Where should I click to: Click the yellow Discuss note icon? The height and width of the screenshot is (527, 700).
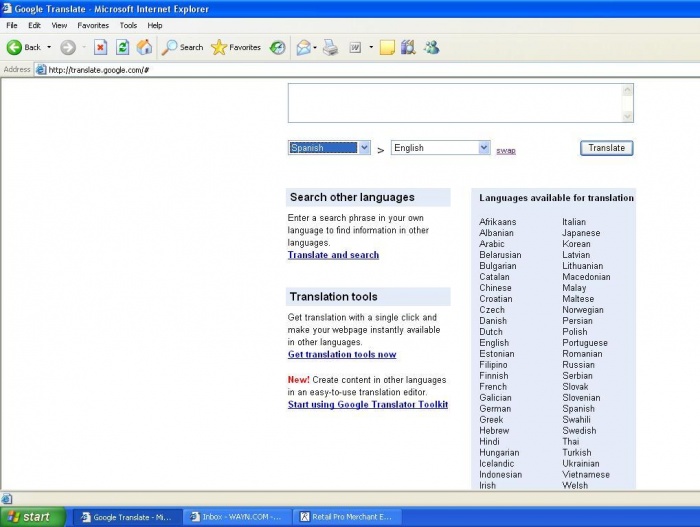(x=387, y=47)
